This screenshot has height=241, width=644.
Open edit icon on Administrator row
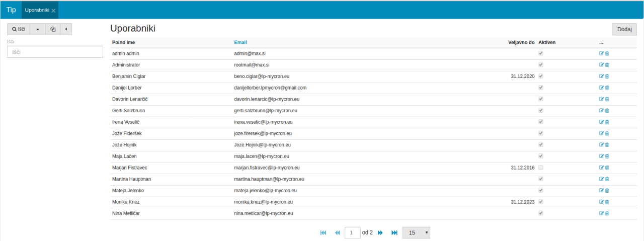(x=601, y=65)
